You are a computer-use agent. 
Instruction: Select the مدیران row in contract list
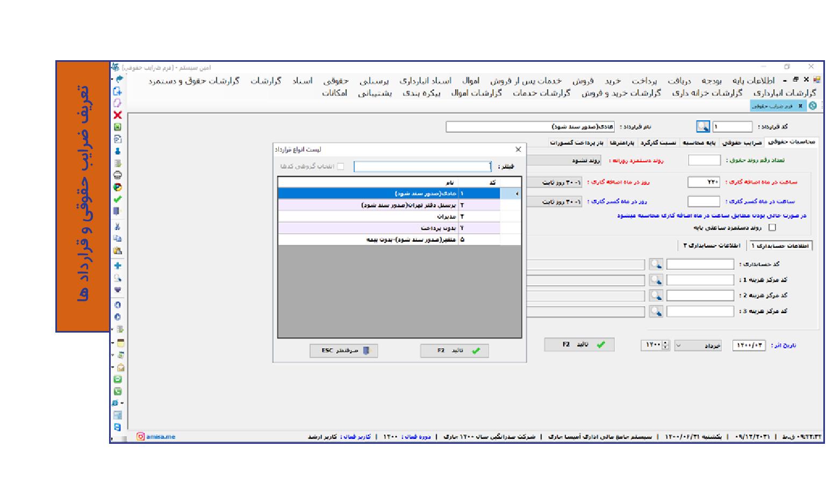(446, 217)
